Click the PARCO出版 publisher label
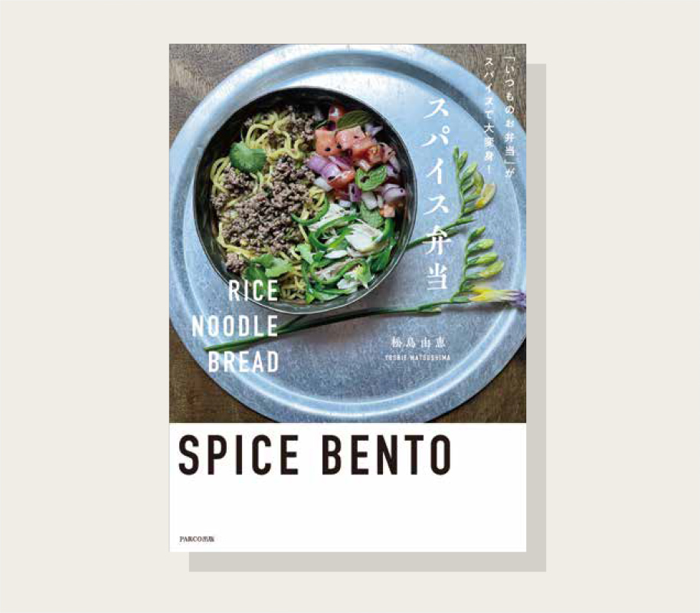Screen dimensions: 700x613 pyautogui.click(x=197, y=539)
